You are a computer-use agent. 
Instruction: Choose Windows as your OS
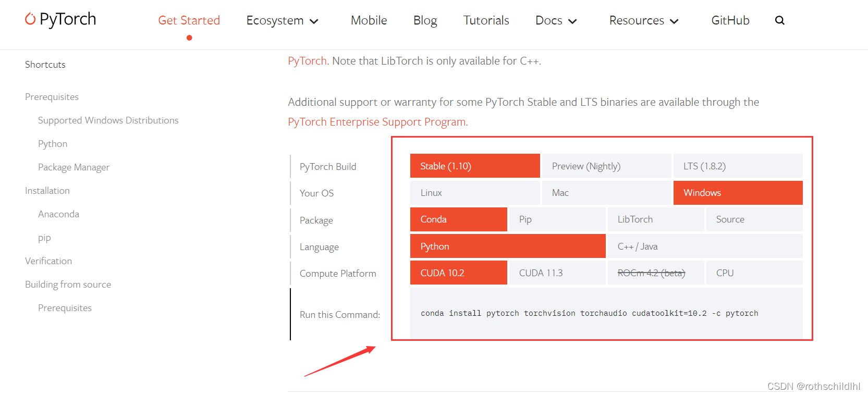[x=738, y=193]
